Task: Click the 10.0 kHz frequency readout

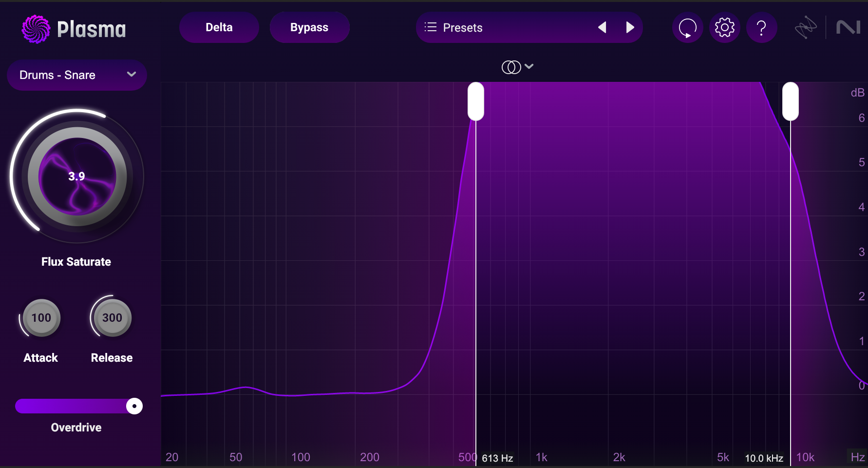Action: [x=764, y=458]
